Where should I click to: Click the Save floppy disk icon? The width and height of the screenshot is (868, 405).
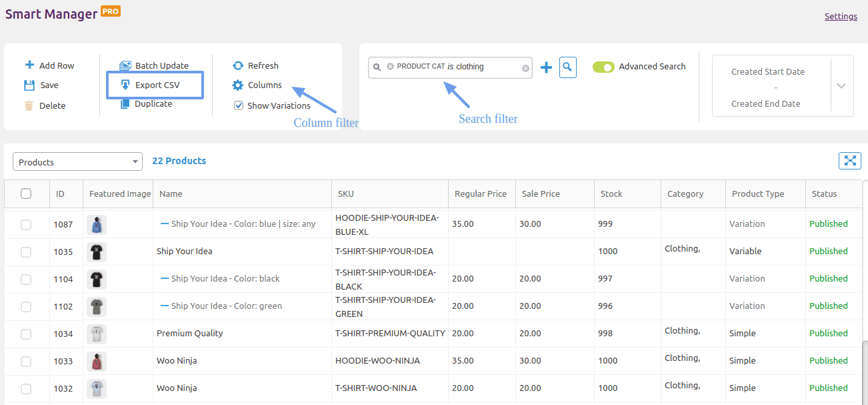(x=29, y=85)
